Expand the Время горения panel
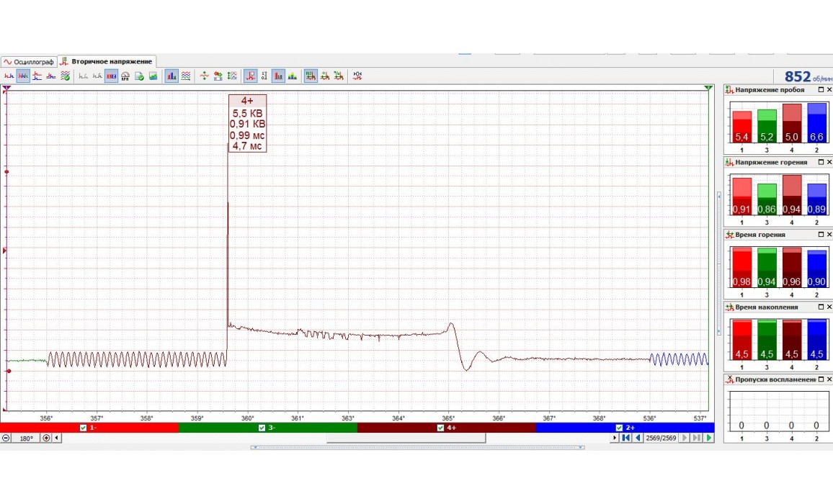This screenshot has height=504, width=833. (821, 235)
